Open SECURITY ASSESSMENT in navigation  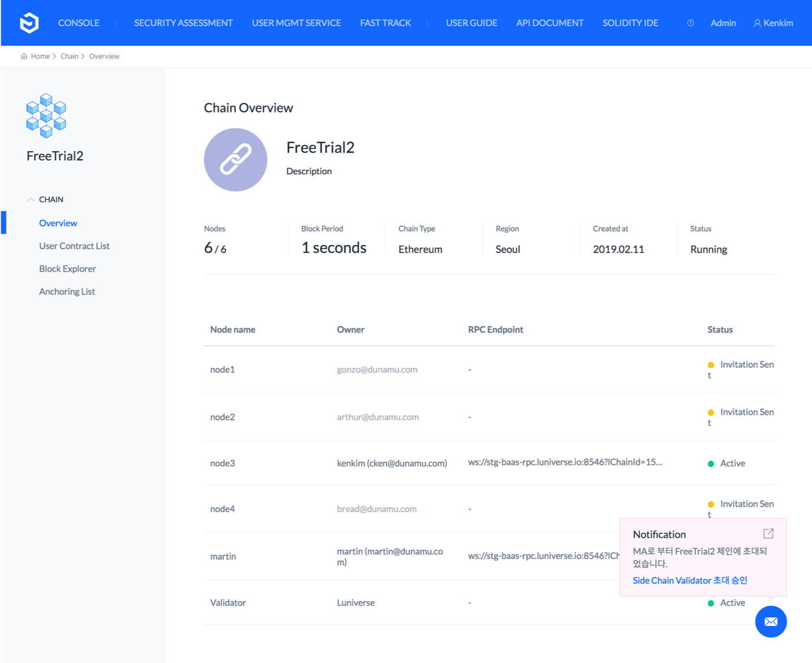point(183,23)
